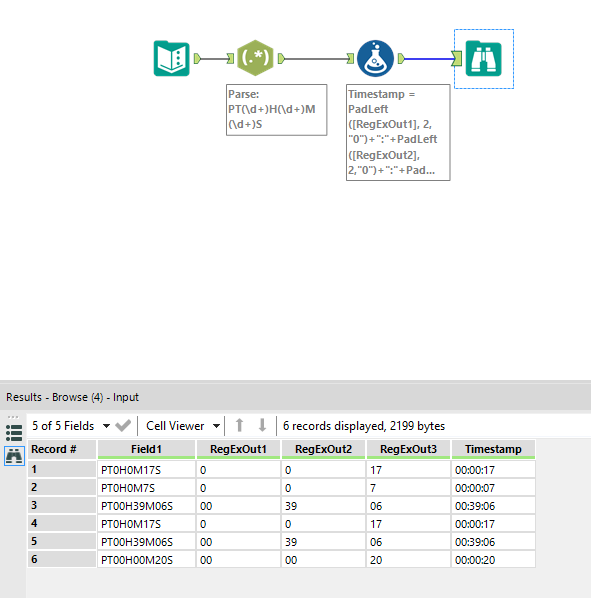Select record row number 2
Screen dimensions: 591x598
[x=62, y=487]
